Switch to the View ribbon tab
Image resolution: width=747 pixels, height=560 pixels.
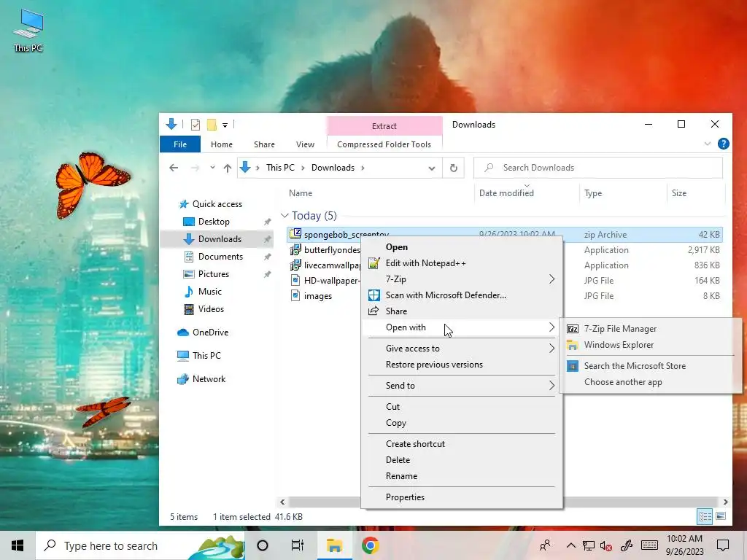[305, 144]
